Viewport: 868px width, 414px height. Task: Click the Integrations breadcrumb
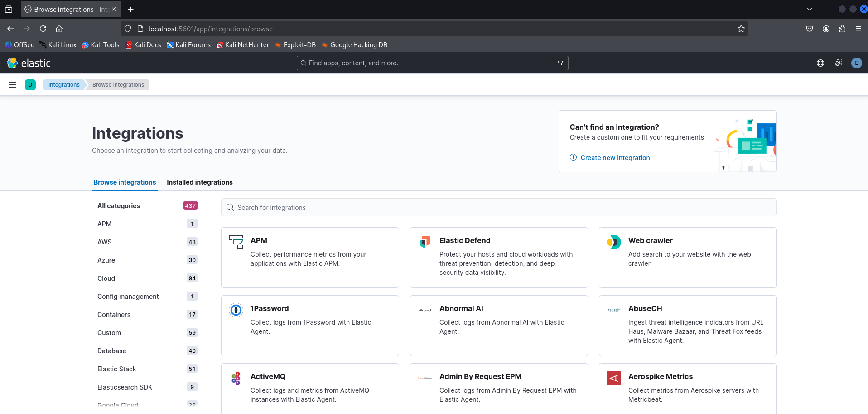coord(64,85)
